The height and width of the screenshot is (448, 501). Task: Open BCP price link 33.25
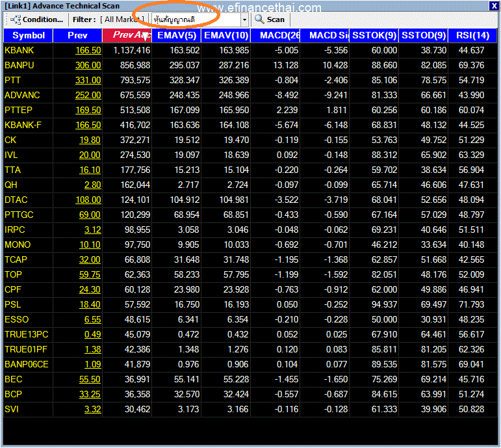click(x=90, y=394)
